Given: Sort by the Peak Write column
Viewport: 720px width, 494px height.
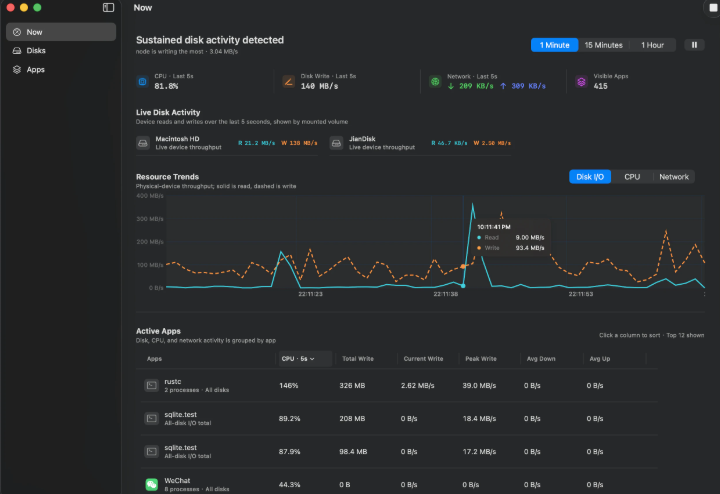Looking at the screenshot, I should pyautogui.click(x=481, y=359).
